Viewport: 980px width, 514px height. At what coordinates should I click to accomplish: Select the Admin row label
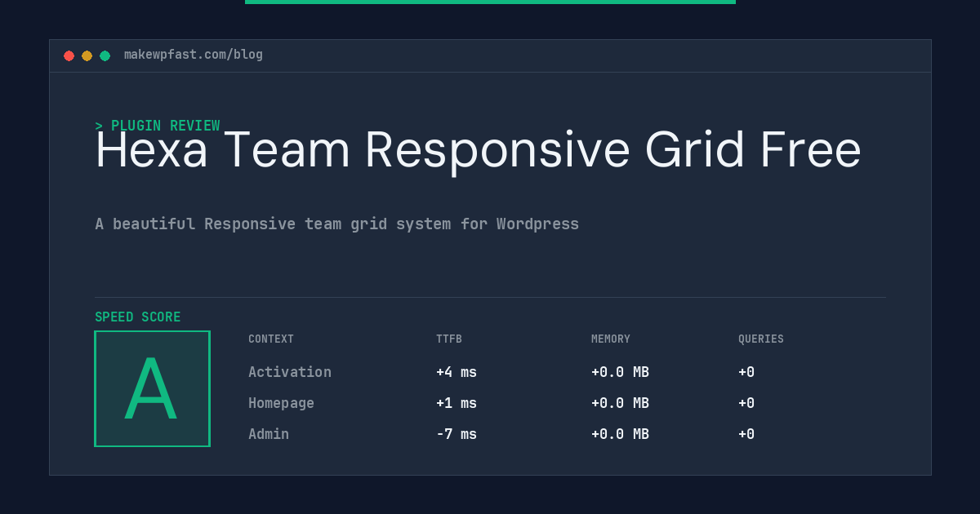point(269,434)
